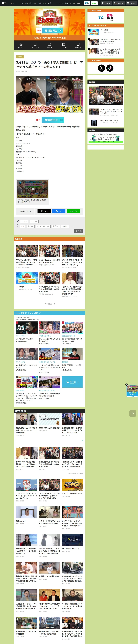Select バラエティ・音楽 menu item
Image resolution: width=138 pixels, height=644 pixels.
point(35,3)
